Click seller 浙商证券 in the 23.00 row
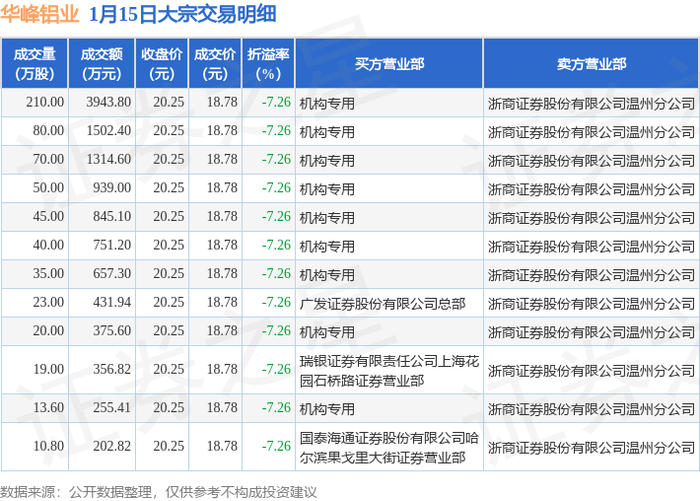The image size is (700, 501). pyautogui.click(x=591, y=304)
